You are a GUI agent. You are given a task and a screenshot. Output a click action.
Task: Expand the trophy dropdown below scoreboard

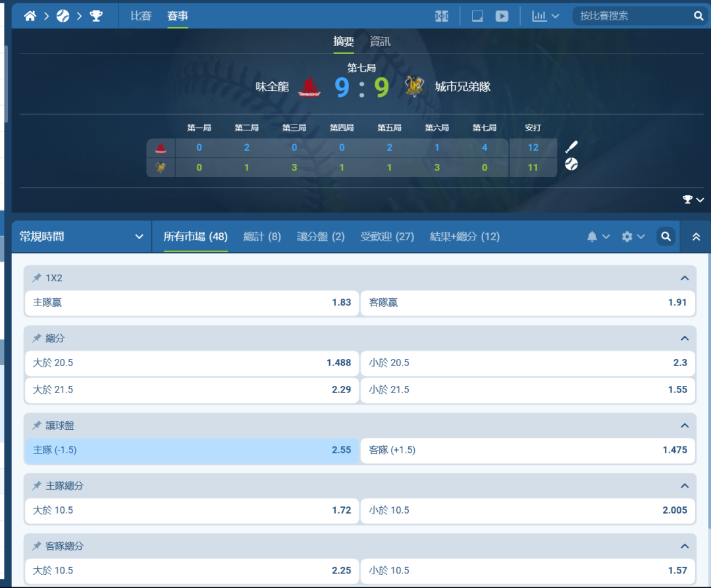[x=693, y=200]
